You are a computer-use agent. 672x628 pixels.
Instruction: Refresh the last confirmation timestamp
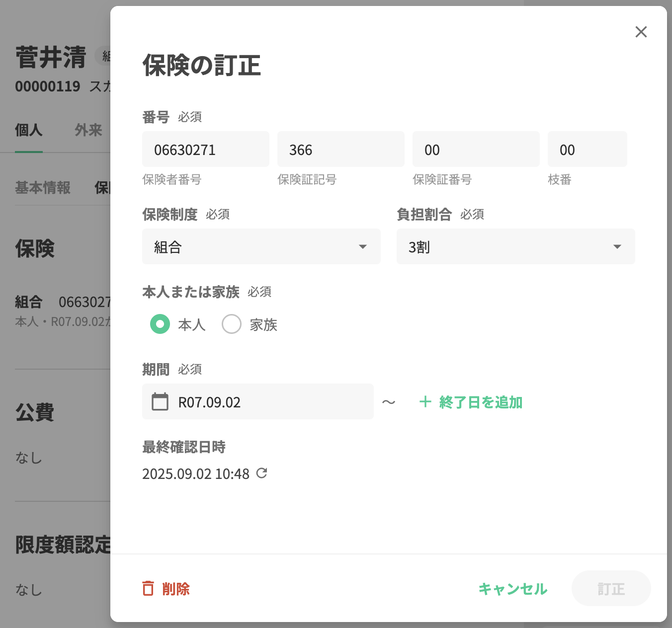coord(261,473)
